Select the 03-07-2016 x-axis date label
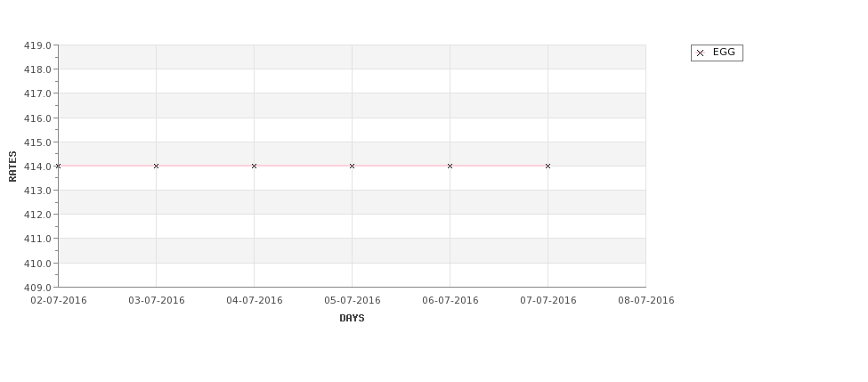 pos(157,301)
